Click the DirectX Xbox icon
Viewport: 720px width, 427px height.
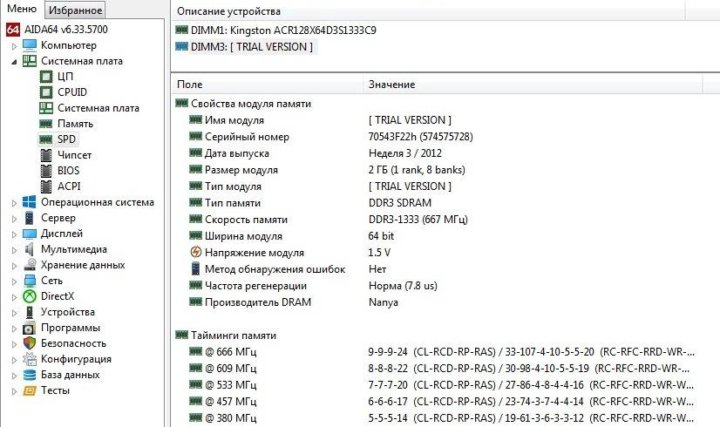pyautogui.click(x=30, y=296)
